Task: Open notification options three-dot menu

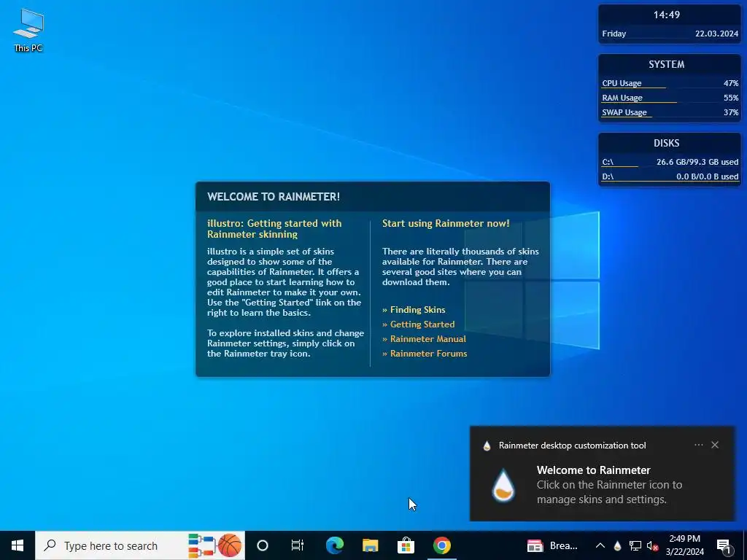Action: [698, 445]
